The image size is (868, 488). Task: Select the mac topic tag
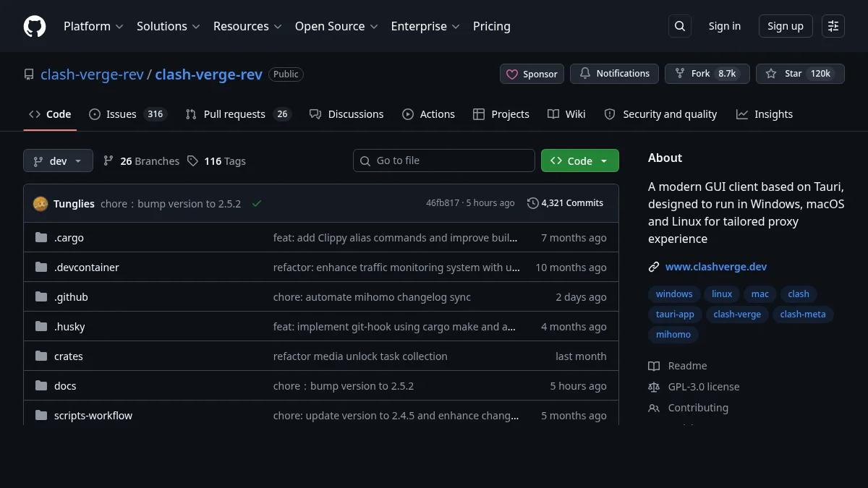[760, 294]
